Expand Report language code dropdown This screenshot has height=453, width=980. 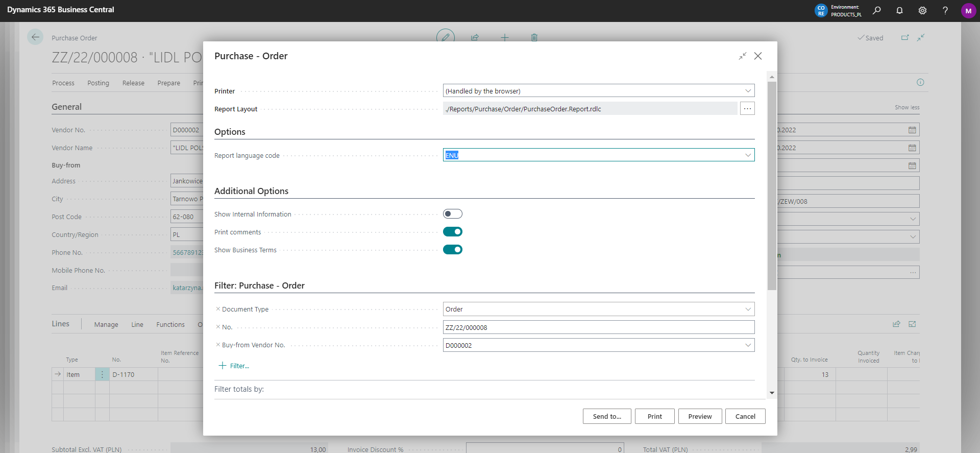(748, 155)
